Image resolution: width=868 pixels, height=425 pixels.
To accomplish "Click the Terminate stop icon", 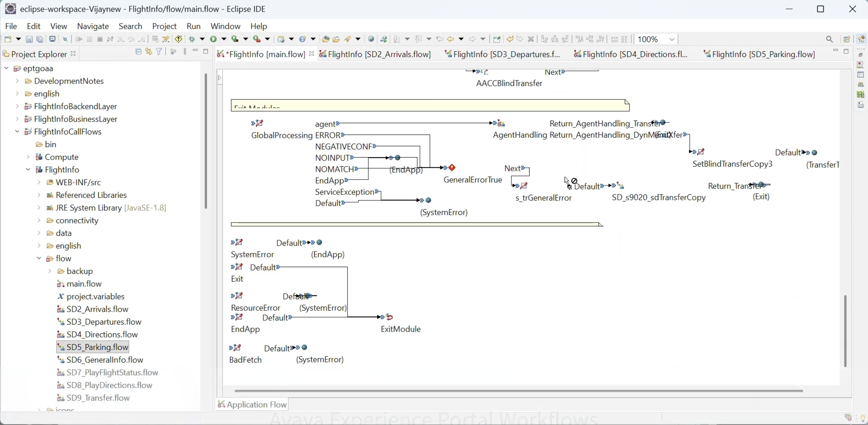I will tap(100, 40).
